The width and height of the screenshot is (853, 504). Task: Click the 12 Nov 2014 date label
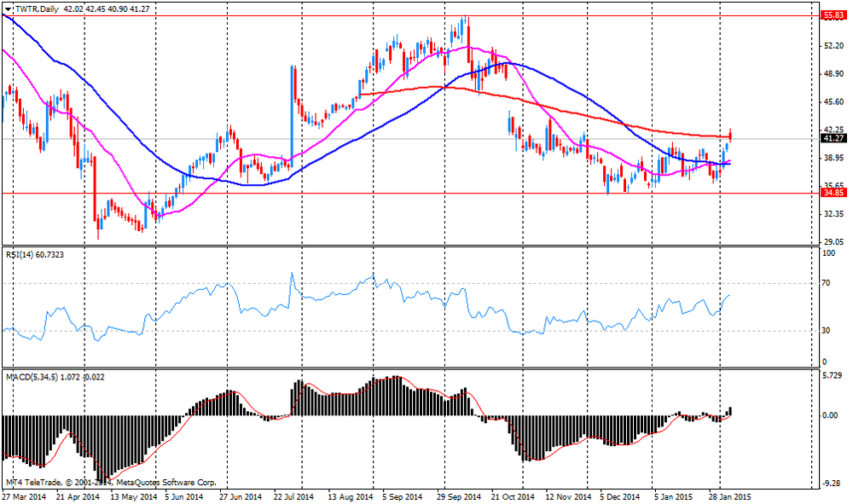pyautogui.click(x=568, y=497)
